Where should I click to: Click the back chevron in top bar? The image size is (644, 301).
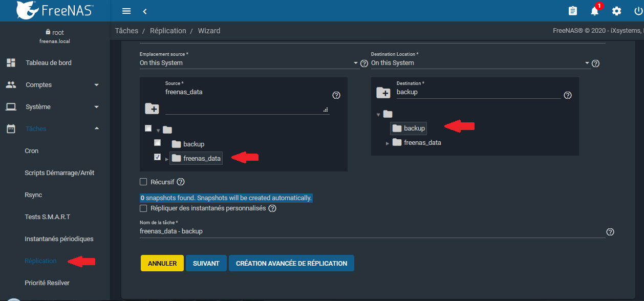coord(145,11)
